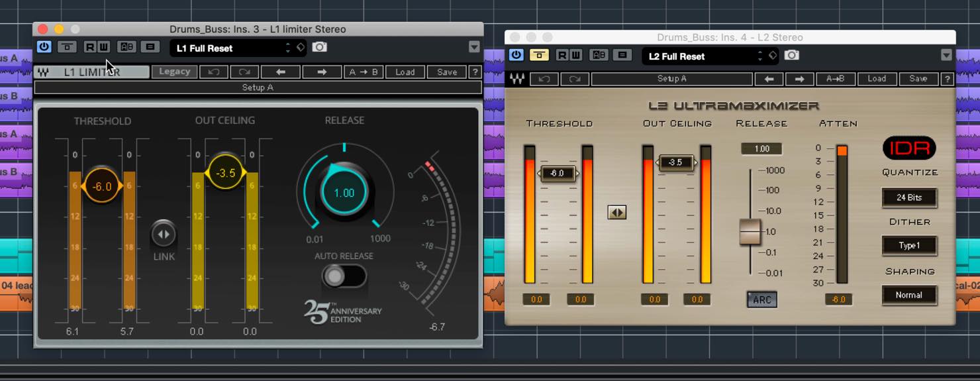Click the L2 Release fader handle
The width and height of the screenshot is (980, 381).
tap(750, 232)
